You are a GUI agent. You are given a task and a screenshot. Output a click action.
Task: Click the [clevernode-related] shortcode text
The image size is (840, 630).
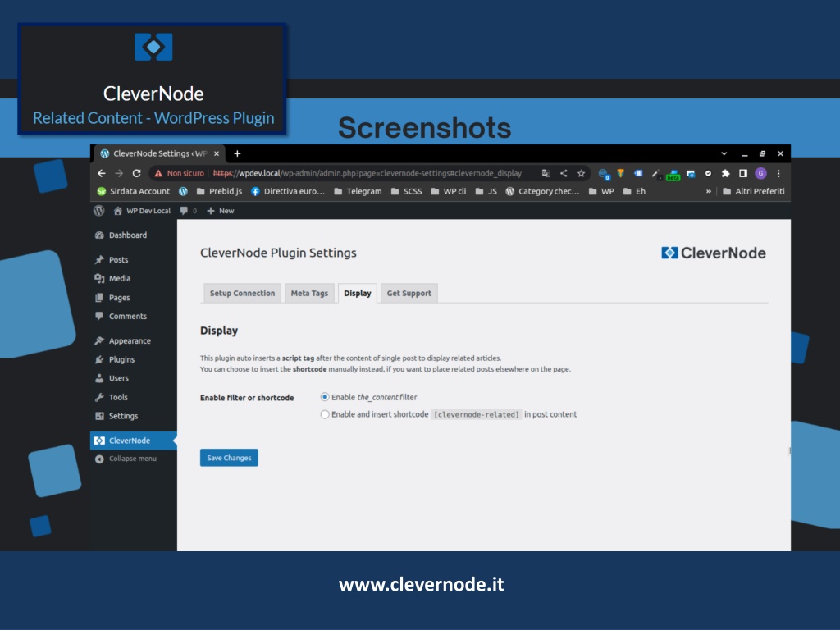point(477,414)
